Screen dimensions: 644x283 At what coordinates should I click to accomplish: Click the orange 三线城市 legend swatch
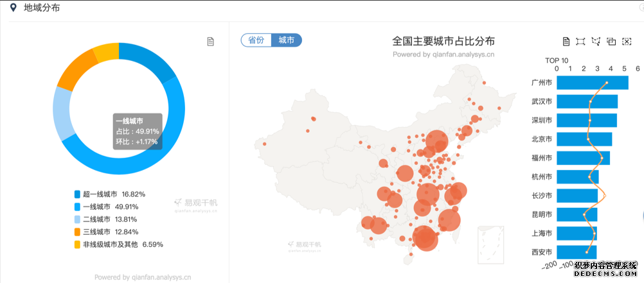point(77,232)
